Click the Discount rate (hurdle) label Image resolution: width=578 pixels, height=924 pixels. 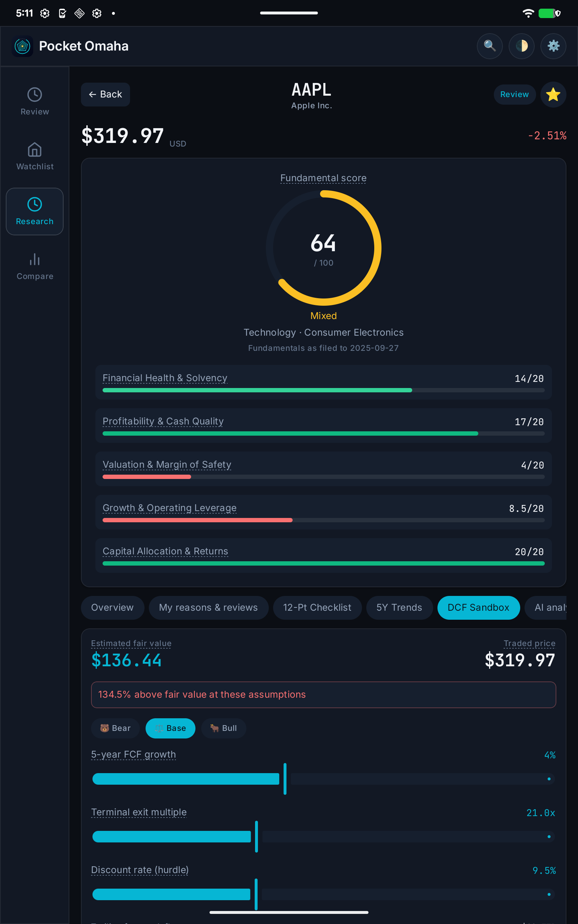pyautogui.click(x=140, y=870)
